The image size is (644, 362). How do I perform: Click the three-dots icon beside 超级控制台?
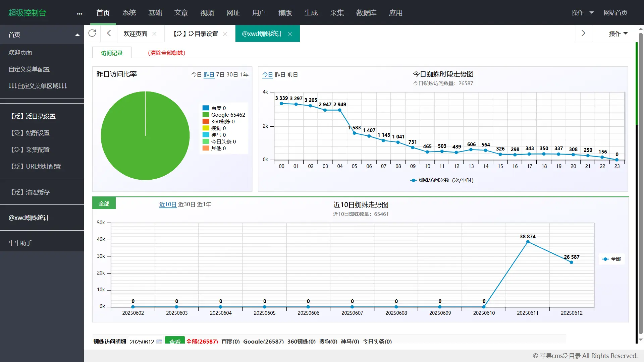point(79,14)
